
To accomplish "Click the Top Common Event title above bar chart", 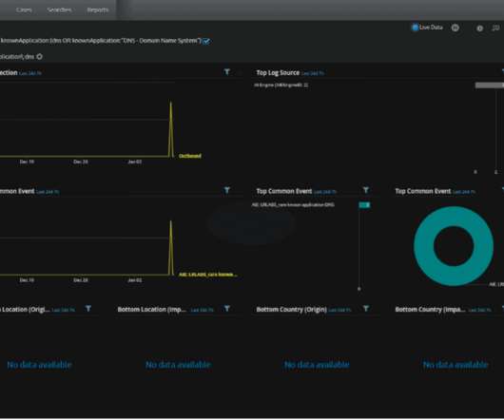I will (x=284, y=191).
